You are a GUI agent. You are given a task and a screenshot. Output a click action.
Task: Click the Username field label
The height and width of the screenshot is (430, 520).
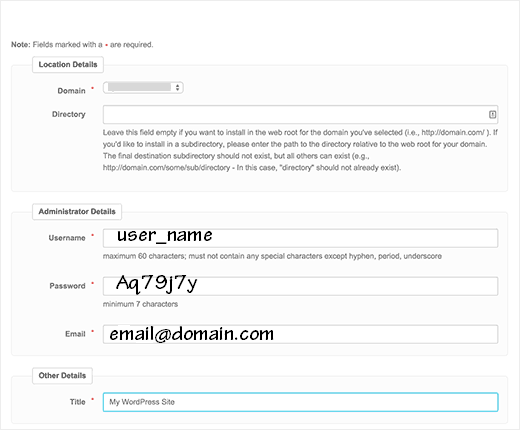coord(67,238)
